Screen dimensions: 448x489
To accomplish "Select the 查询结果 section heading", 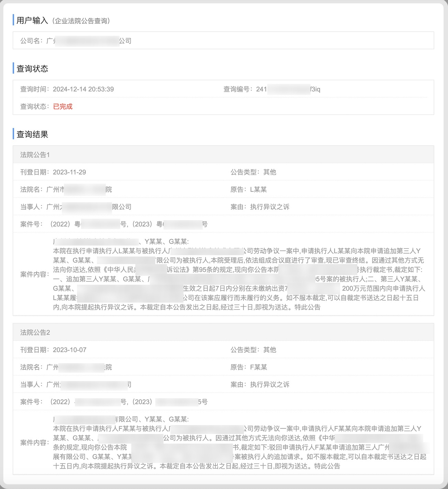I will [x=32, y=134].
